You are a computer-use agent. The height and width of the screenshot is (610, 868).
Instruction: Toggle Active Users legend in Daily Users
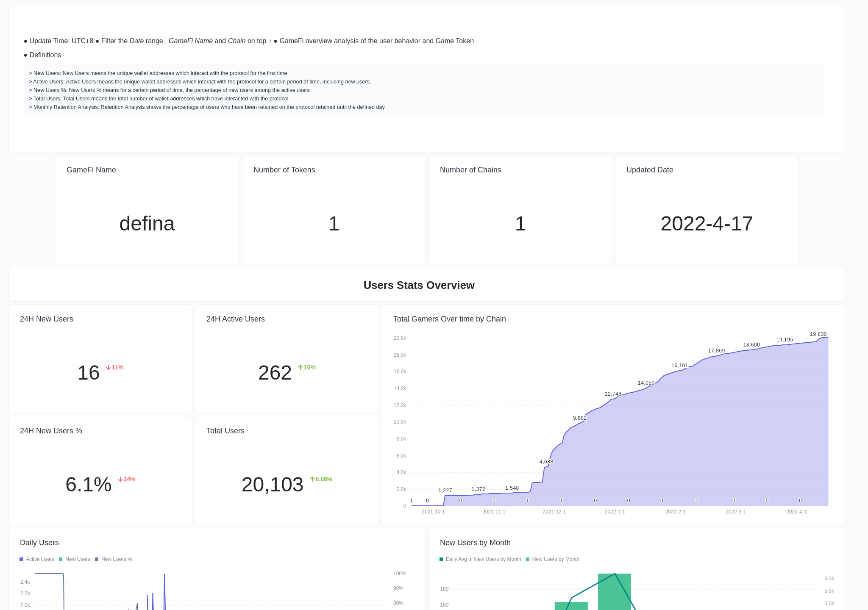click(x=37, y=559)
